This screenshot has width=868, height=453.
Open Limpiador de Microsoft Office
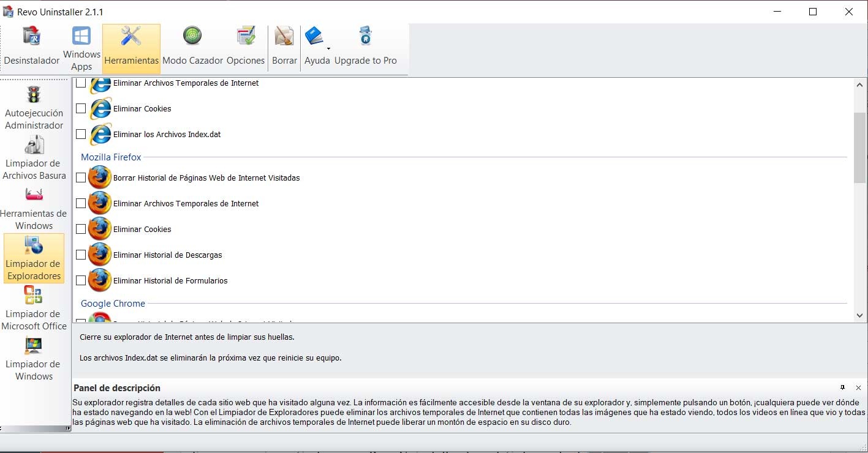coord(34,309)
